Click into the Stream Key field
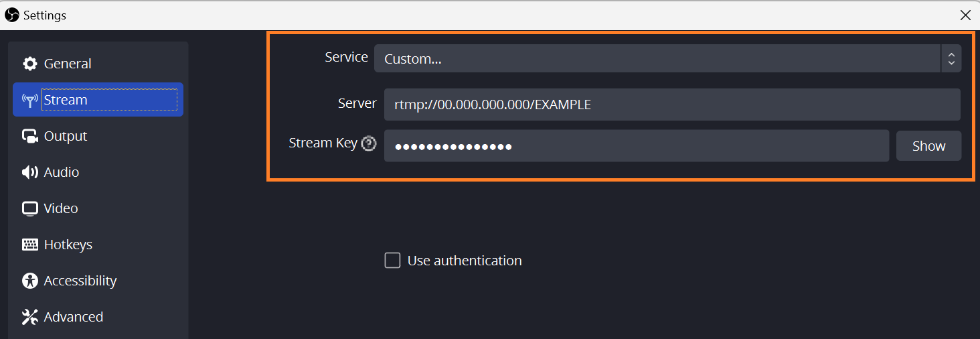This screenshot has height=339, width=980. (637, 146)
